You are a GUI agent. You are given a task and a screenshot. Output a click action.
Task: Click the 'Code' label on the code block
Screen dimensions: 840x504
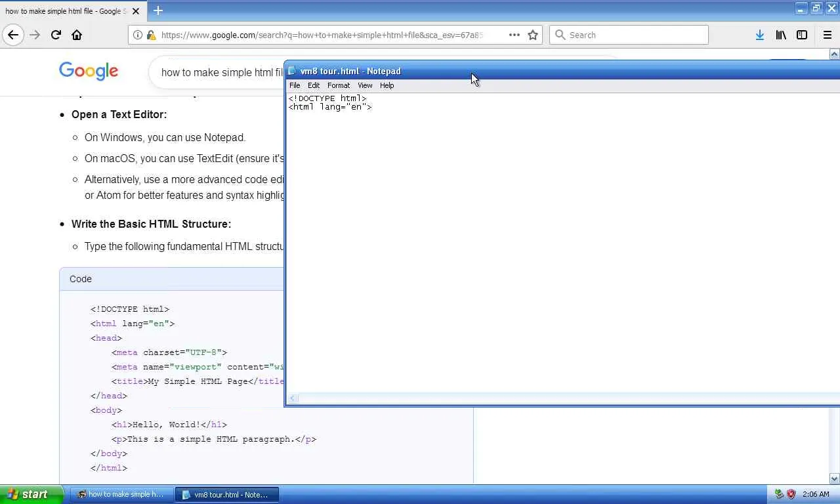pyautogui.click(x=81, y=279)
